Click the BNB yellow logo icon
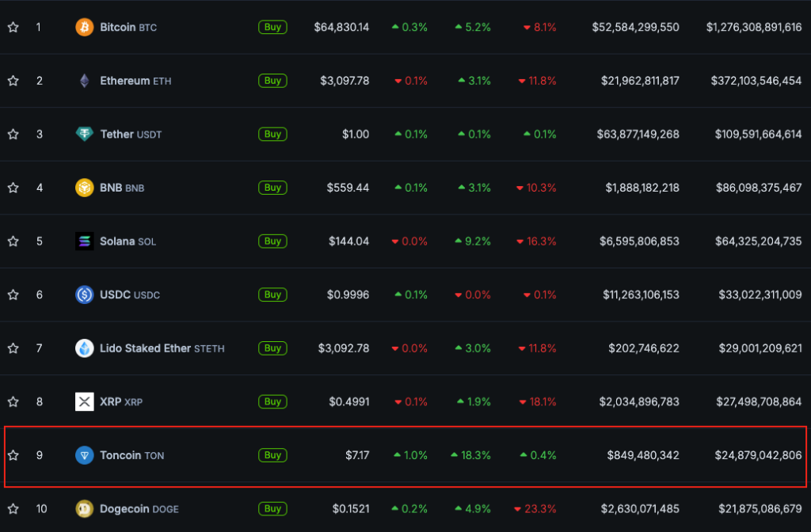The width and height of the screenshot is (811, 532). tap(84, 188)
